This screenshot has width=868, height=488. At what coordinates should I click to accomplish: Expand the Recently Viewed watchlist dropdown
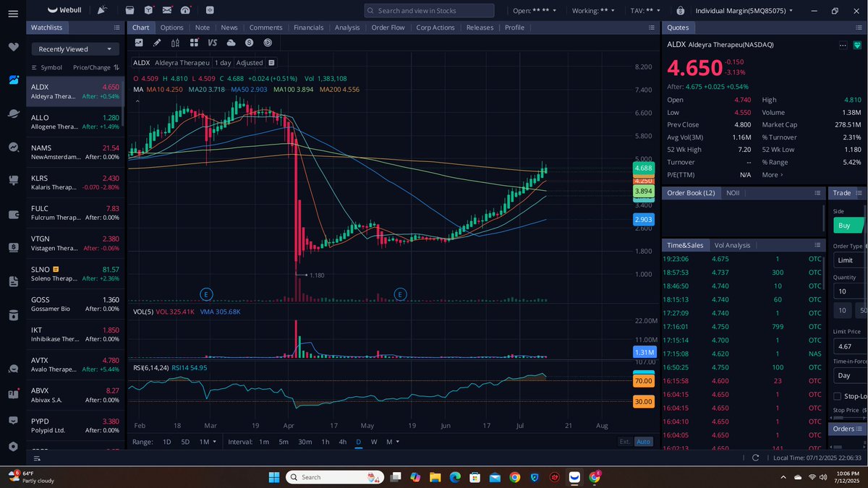(75, 49)
